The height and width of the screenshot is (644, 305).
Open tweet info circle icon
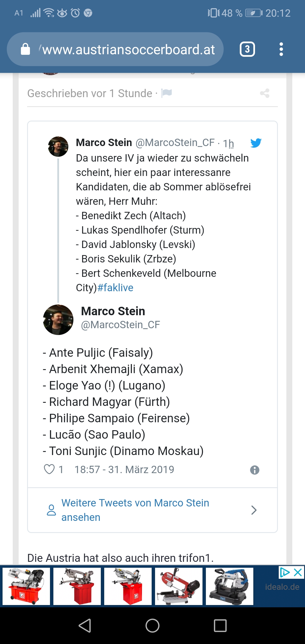pyautogui.click(x=255, y=470)
